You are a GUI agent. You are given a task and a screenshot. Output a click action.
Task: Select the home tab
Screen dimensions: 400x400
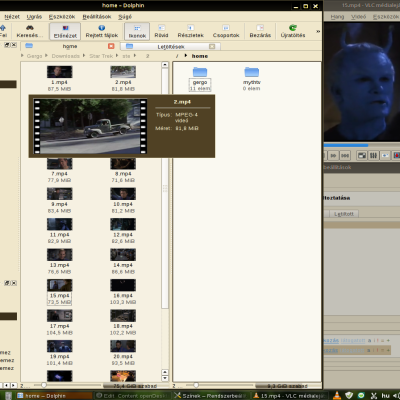click(x=69, y=46)
